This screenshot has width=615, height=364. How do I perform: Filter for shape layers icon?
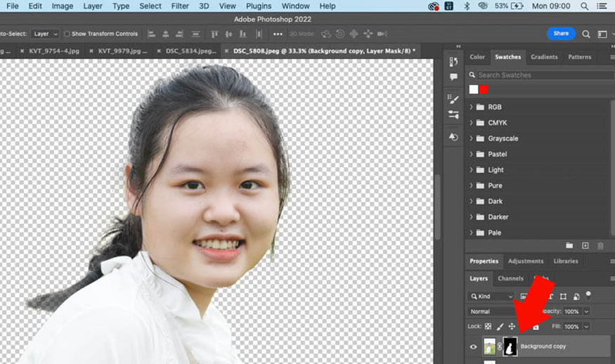[x=563, y=297]
